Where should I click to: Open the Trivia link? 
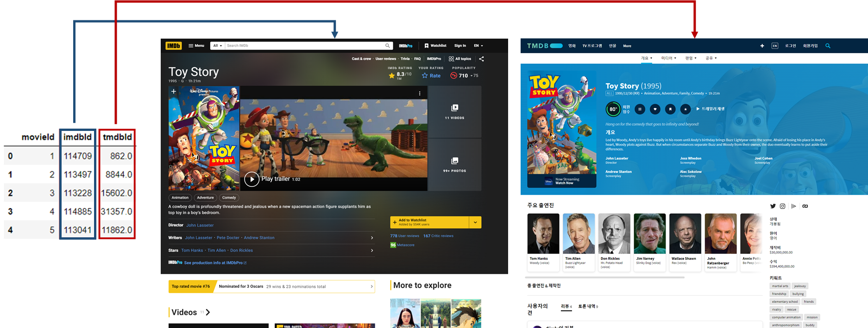pyautogui.click(x=405, y=59)
